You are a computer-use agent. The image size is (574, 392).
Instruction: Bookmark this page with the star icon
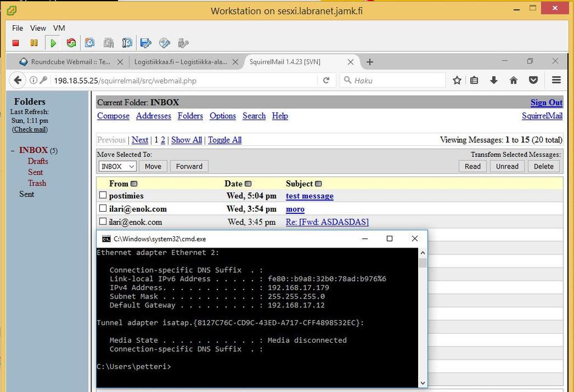pos(457,80)
